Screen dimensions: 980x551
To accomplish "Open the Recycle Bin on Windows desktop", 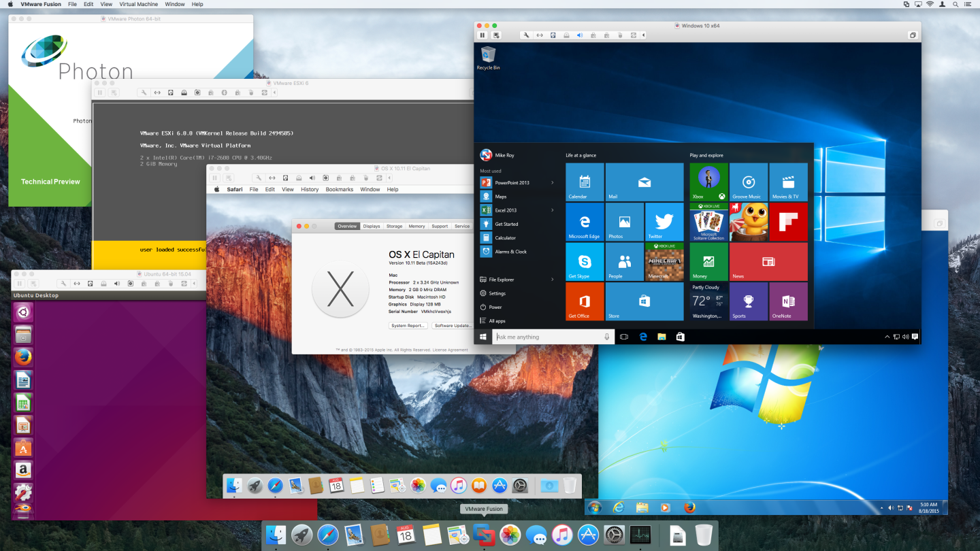I will [488, 54].
